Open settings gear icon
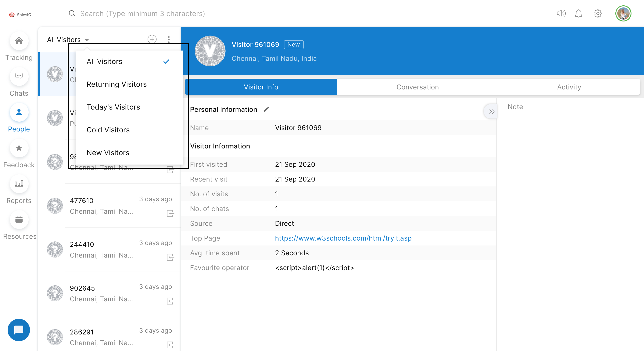 point(597,13)
